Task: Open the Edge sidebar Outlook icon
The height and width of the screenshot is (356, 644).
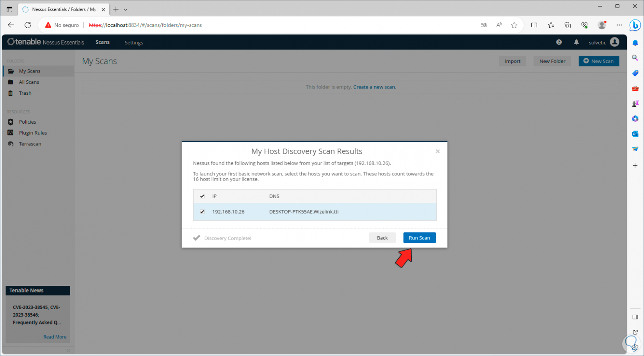Action: pos(635,134)
